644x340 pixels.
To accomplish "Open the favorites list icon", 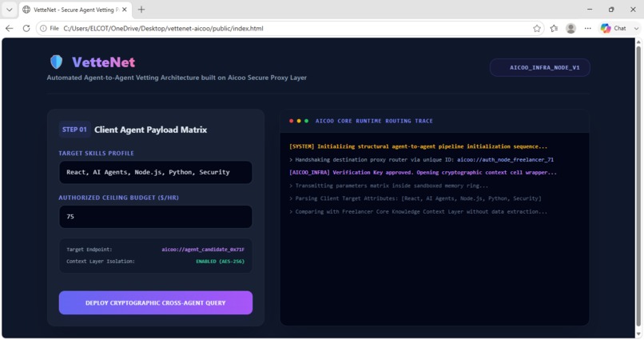I will point(554,28).
